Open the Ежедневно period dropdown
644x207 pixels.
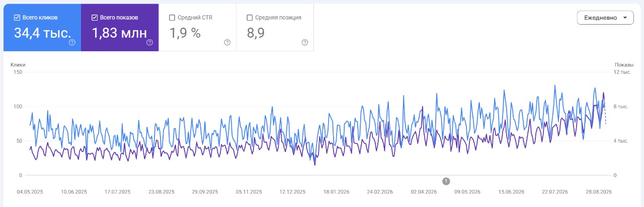pos(605,18)
